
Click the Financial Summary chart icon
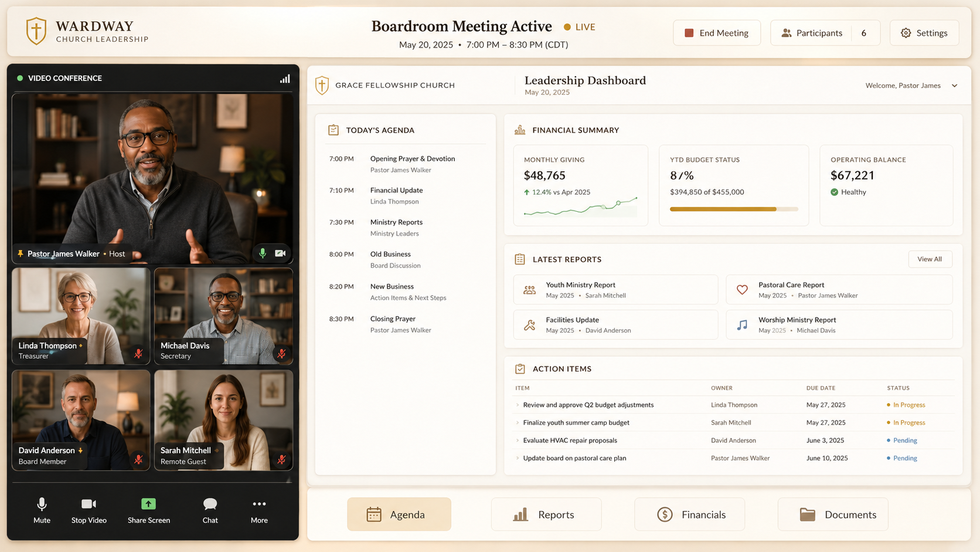(x=520, y=130)
